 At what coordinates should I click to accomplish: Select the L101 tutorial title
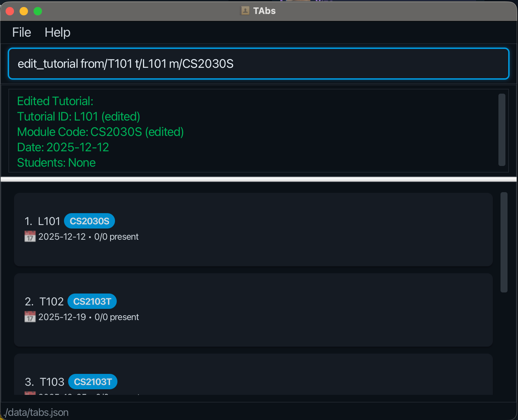click(49, 221)
